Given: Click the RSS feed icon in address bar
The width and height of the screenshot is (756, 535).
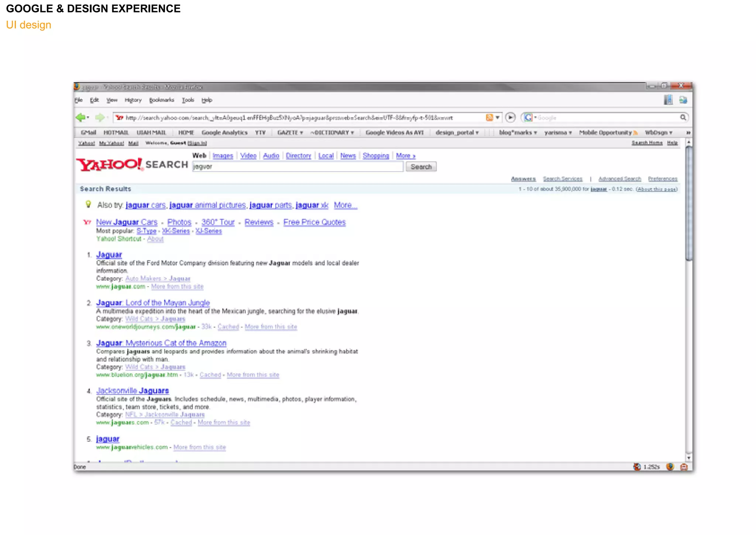Looking at the screenshot, I should coord(489,117).
